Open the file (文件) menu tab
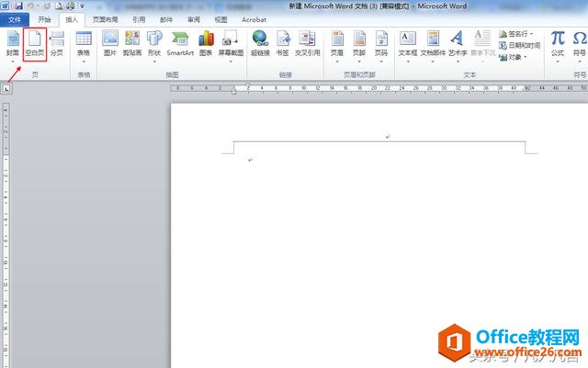 [x=16, y=18]
